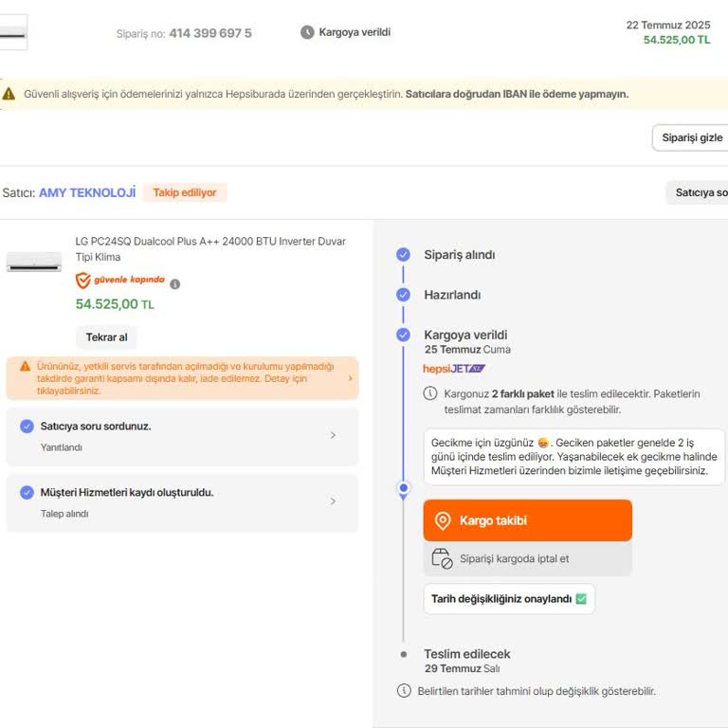
Task: Click the green check on Tarih değişikliğiniz onaylandı
Action: click(581, 599)
